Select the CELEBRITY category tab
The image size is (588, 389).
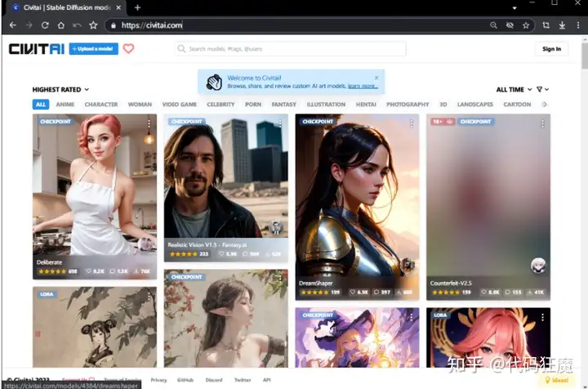220,105
